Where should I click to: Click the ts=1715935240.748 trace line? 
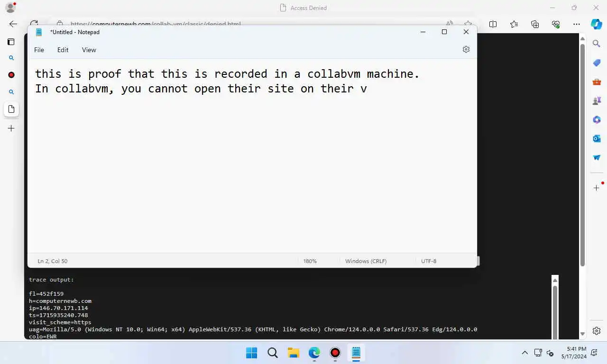tap(58, 315)
